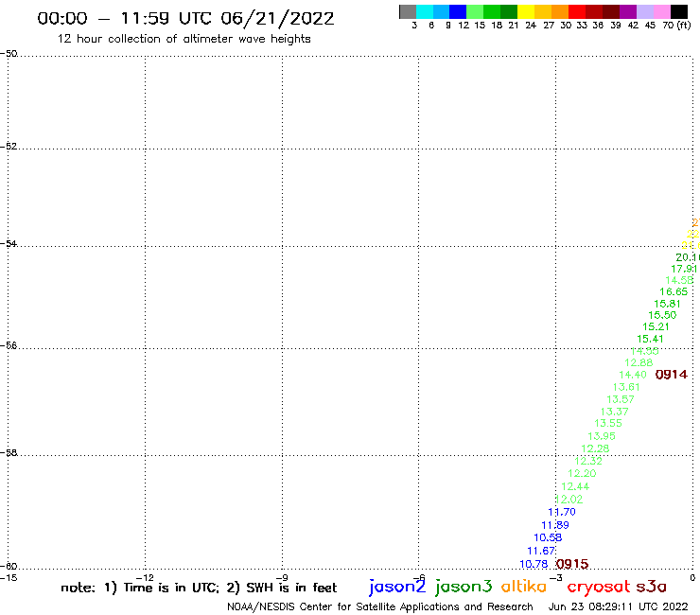Select the wave height value 13.61
700x615 pixels.
(x=626, y=387)
